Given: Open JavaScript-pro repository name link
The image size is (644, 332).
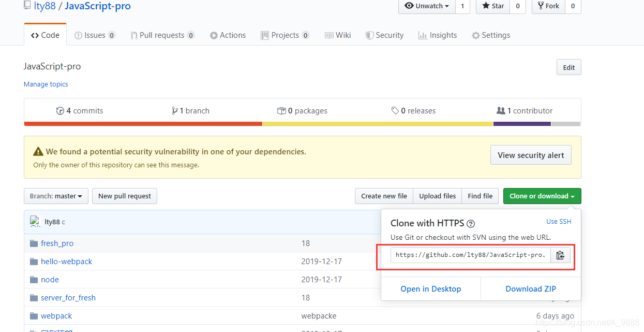Looking at the screenshot, I should [98, 6].
